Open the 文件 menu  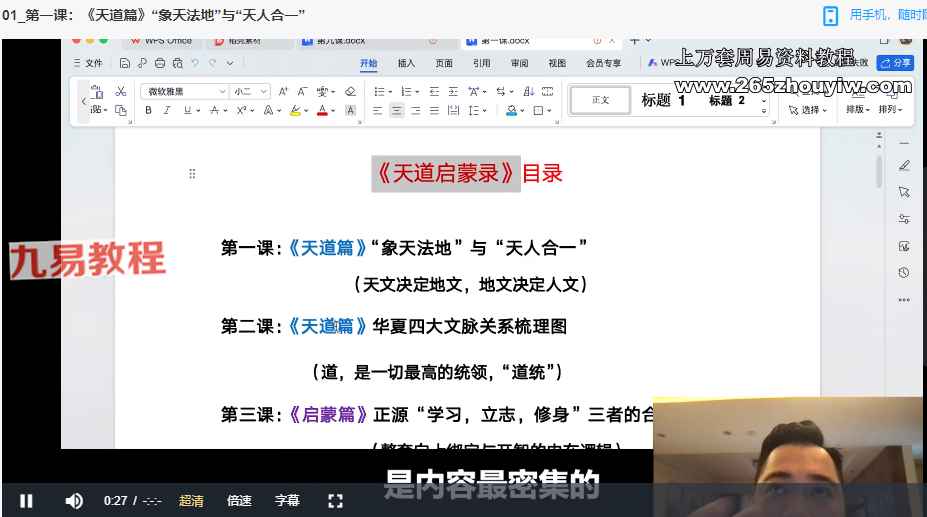click(x=88, y=63)
